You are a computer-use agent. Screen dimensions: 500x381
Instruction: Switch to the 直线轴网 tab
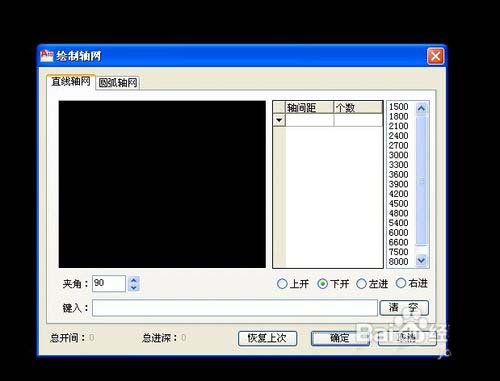pyautogui.click(x=71, y=82)
